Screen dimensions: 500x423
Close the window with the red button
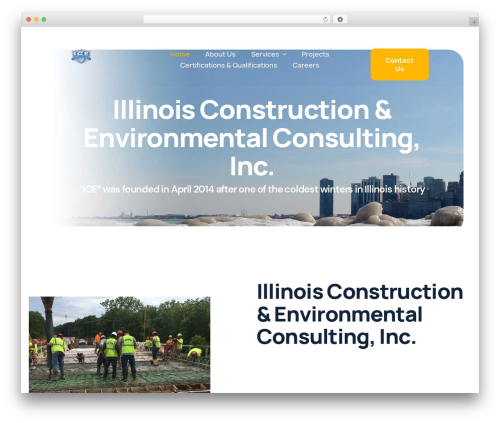point(29,20)
